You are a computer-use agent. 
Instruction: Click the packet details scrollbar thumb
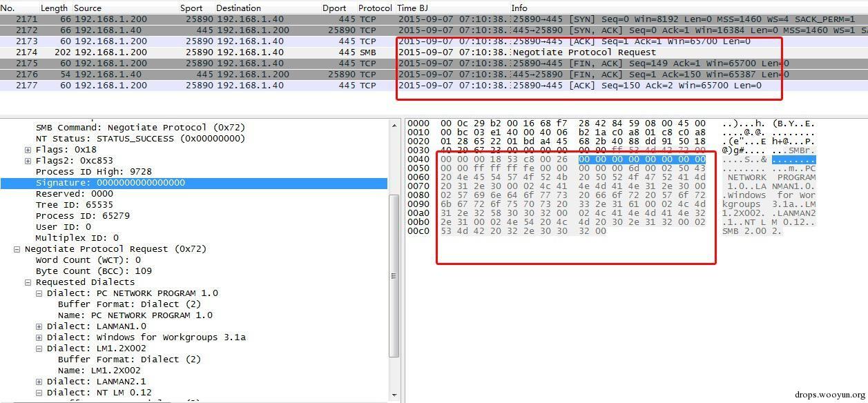(394, 275)
